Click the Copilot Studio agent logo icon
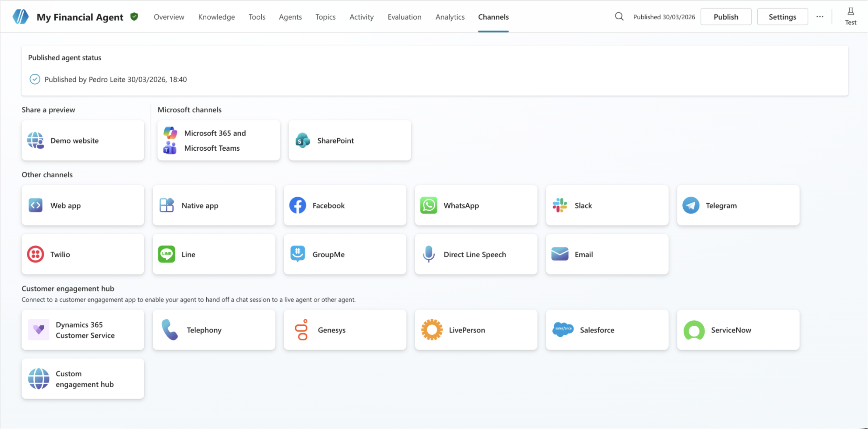This screenshot has height=429, width=868. pyautogui.click(x=21, y=17)
